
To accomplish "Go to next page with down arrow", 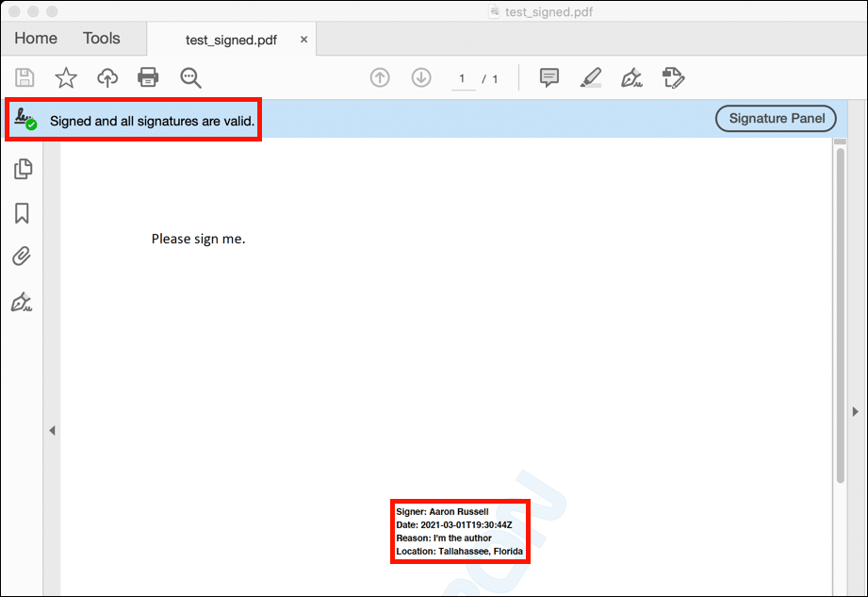I will click(x=421, y=77).
